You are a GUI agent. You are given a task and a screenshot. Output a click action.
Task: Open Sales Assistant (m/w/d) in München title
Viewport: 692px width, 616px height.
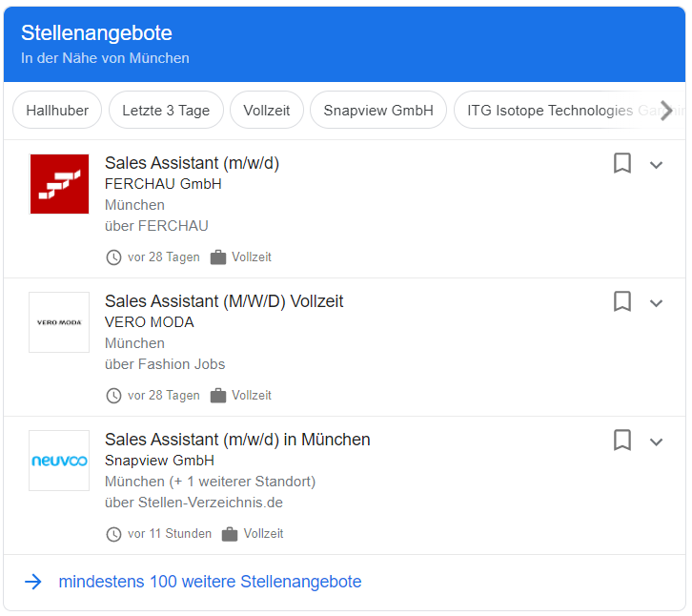click(237, 440)
